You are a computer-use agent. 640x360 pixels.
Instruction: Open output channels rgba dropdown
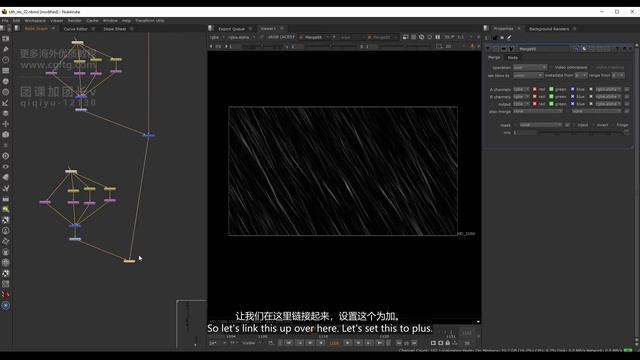point(521,104)
